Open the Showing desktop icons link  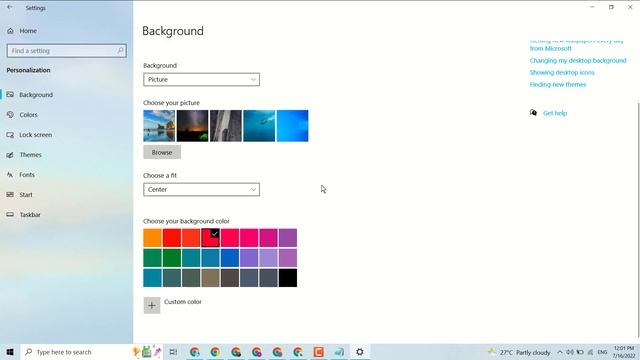562,72
